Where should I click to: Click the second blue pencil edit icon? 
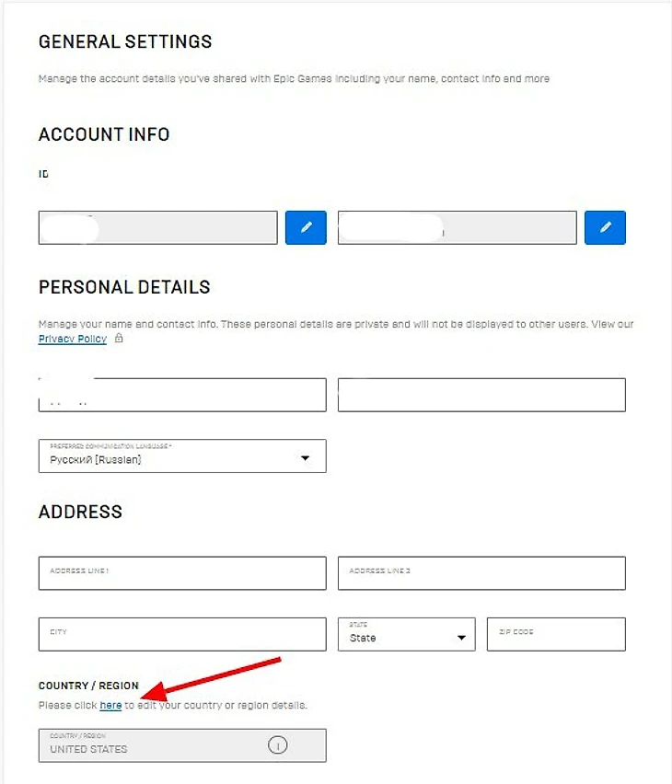click(605, 227)
